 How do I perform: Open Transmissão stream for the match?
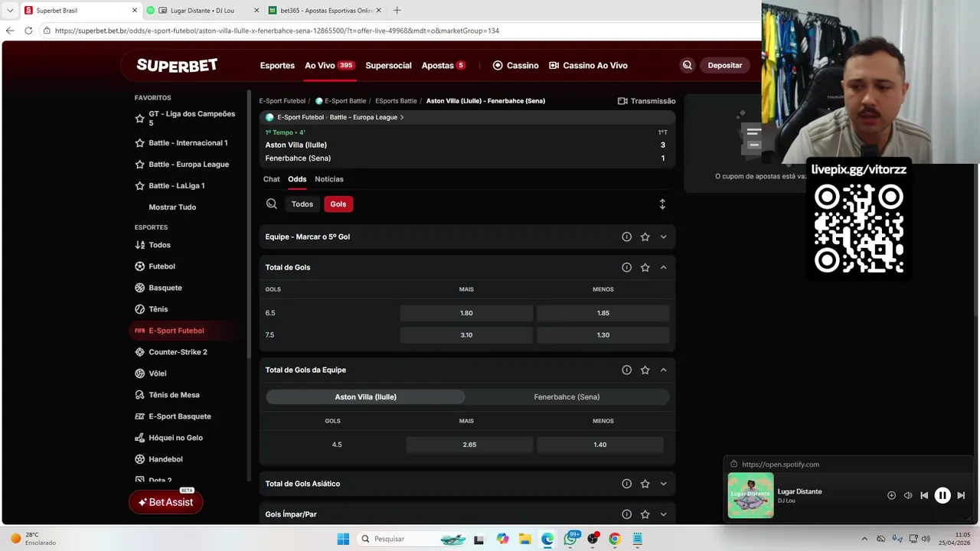[646, 101]
